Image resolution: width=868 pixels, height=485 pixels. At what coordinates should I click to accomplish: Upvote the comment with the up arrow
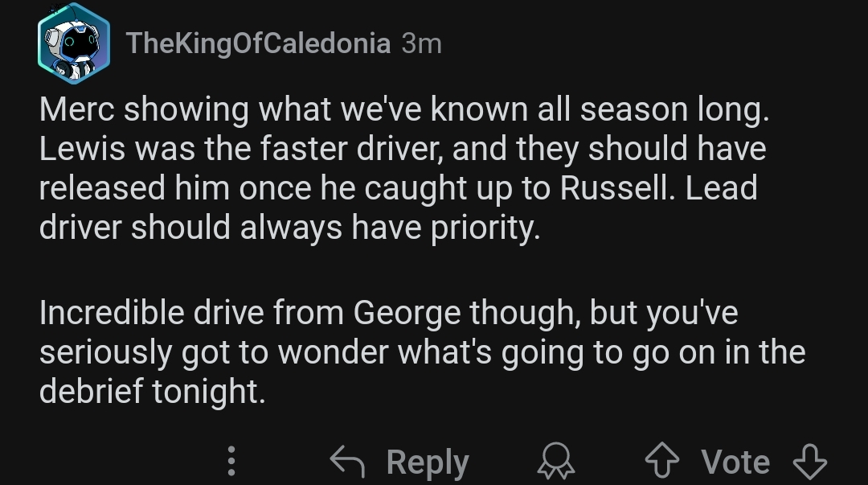click(662, 460)
